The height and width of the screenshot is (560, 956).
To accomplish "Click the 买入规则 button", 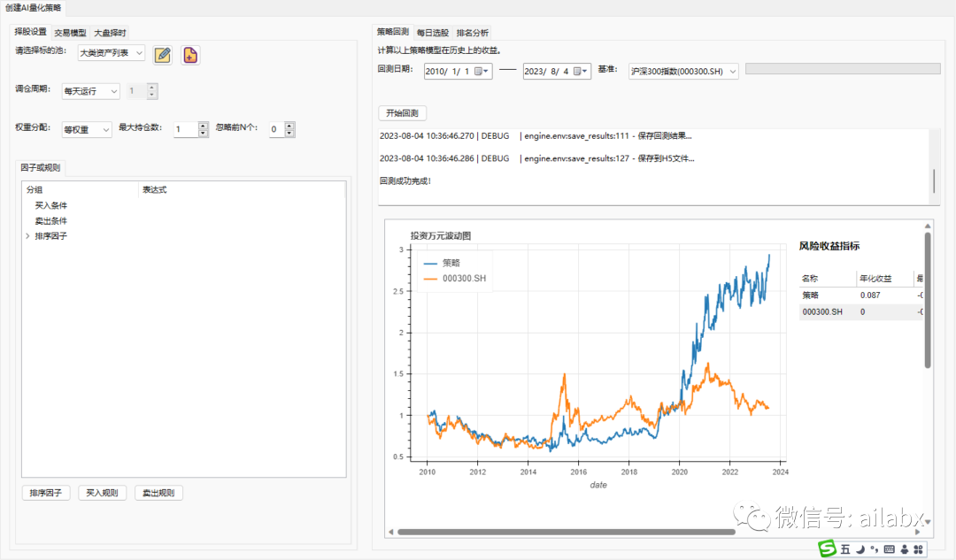I will (x=102, y=493).
